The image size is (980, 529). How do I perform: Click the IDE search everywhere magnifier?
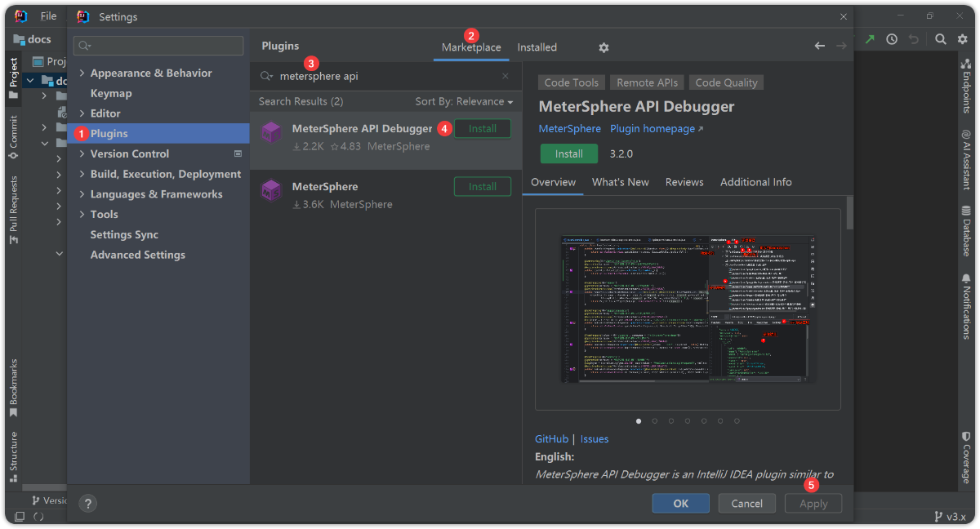941,39
